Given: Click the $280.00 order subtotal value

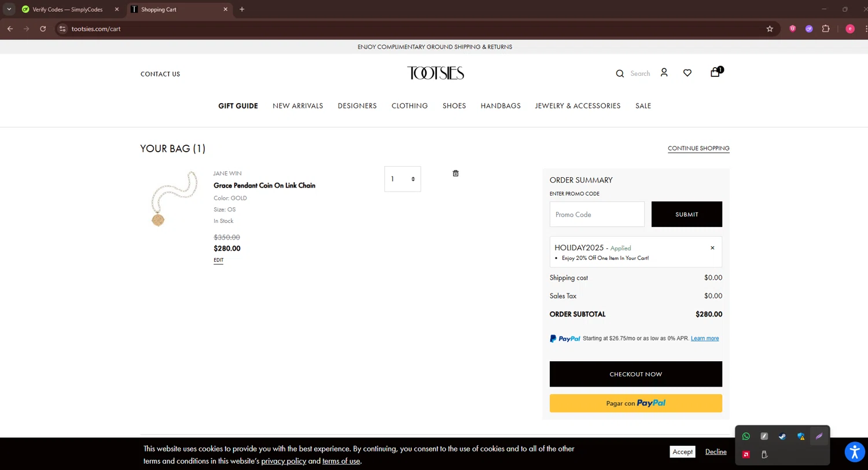Looking at the screenshot, I should click(x=709, y=314).
